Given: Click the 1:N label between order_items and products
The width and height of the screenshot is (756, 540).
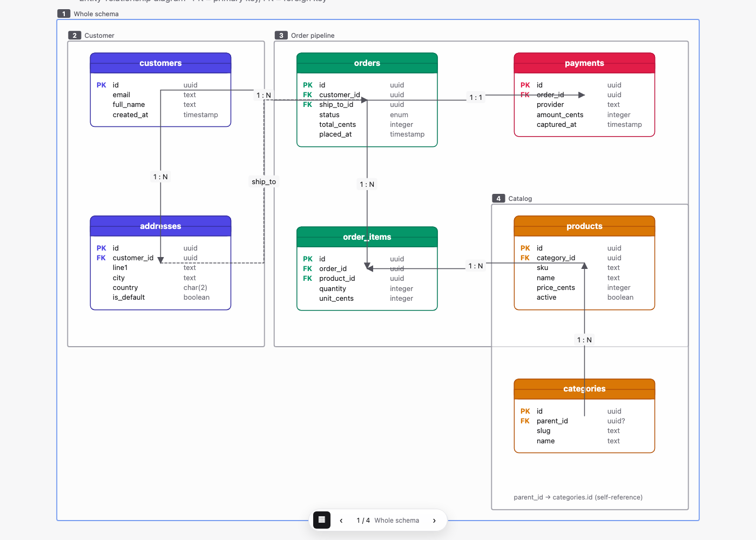Looking at the screenshot, I should pyautogui.click(x=476, y=266).
